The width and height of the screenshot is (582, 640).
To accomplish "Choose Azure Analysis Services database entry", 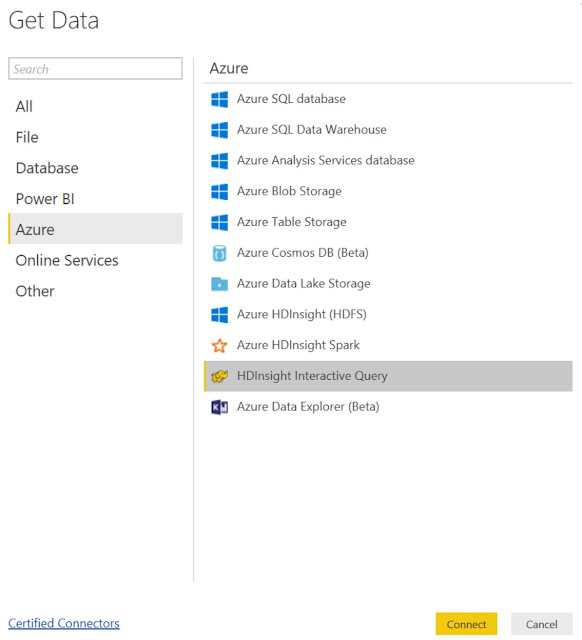I will click(388, 160).
